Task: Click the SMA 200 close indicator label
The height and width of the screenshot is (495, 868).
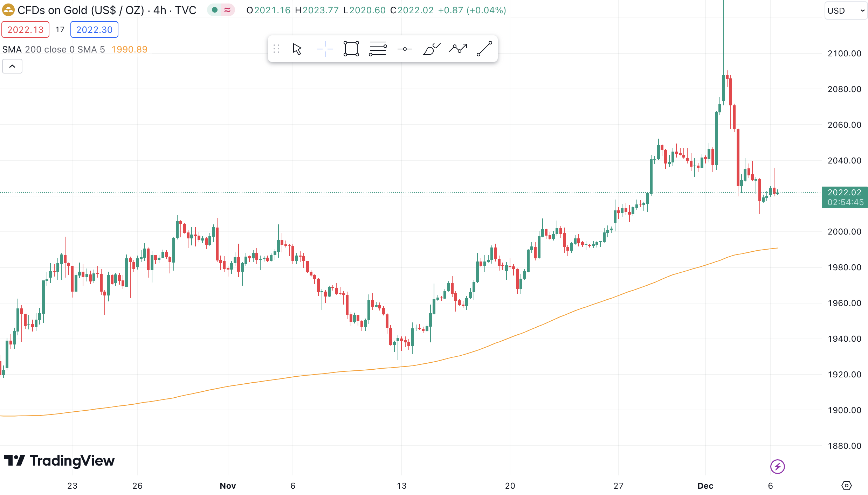Action: click(x=54, y=49)
